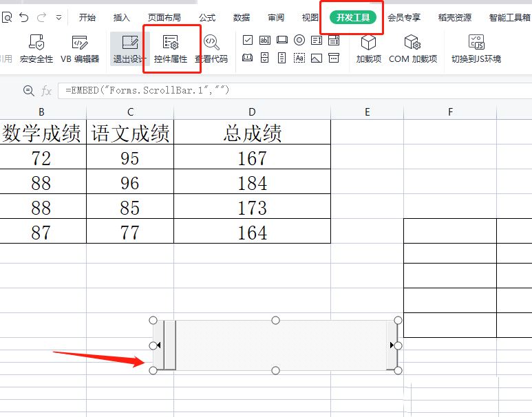Insert an option button control
This screenshot has width=532, height=417.
[x=299, y=41]
